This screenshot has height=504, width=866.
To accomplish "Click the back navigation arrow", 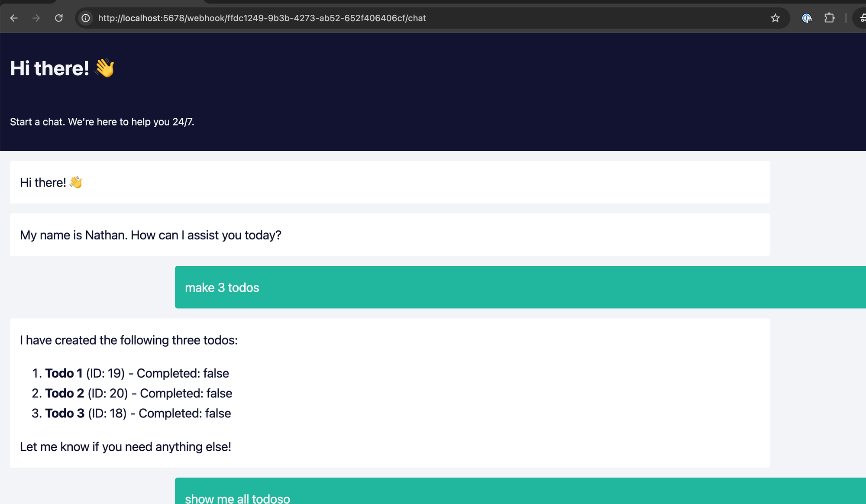I will pos(14,18).
